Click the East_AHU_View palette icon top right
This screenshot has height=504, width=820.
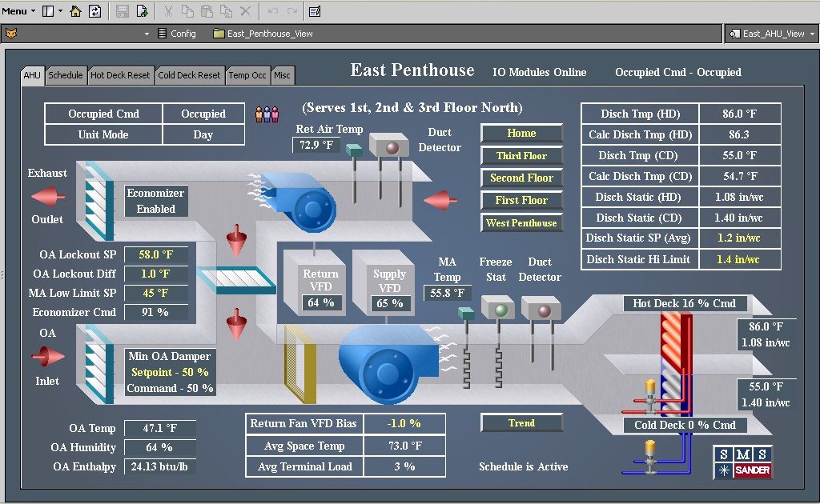(x=735, y=34)
